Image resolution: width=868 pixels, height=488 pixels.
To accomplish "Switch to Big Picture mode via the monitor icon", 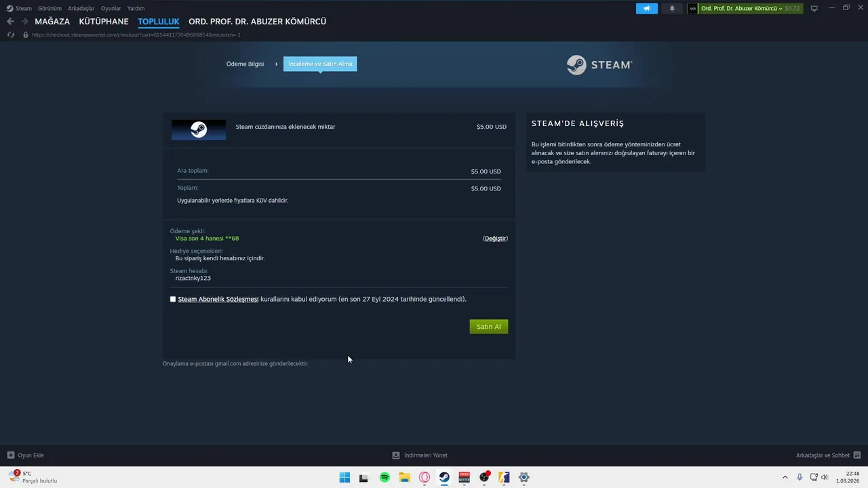I will point(814,8).
